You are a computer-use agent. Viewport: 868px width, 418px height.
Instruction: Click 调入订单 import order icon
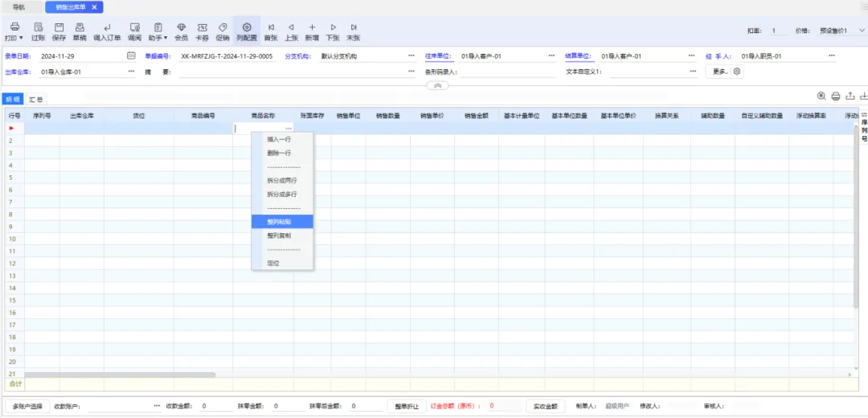pos(107,32)
